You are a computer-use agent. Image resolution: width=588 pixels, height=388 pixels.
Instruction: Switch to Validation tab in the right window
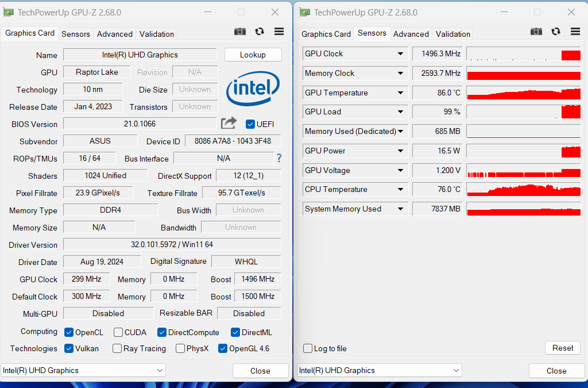tap(453, 34)
